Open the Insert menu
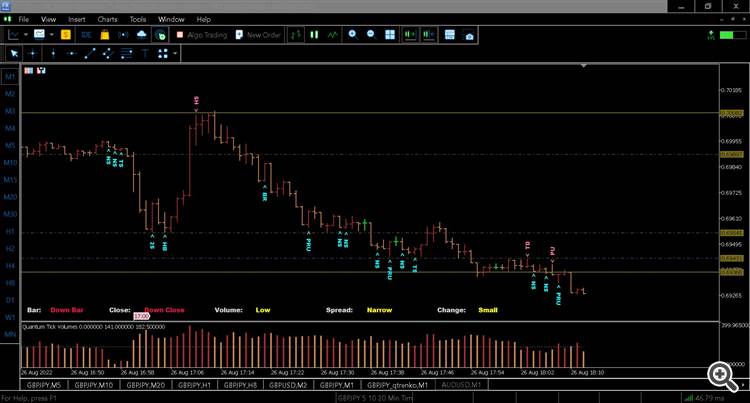750x403 pixels. (x=77, y=19)
